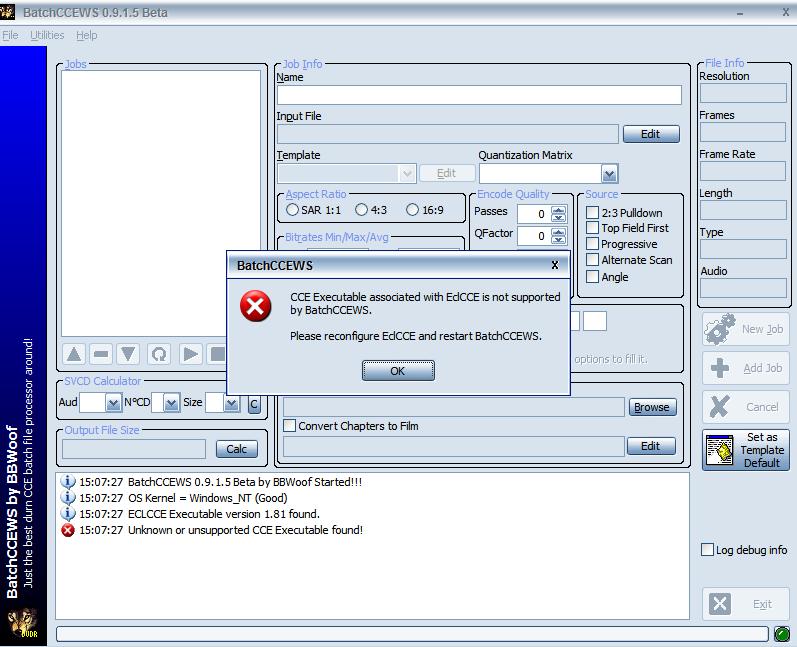Increase the QFactor value
The image size is (797, 647).
[x=558, y=232]
